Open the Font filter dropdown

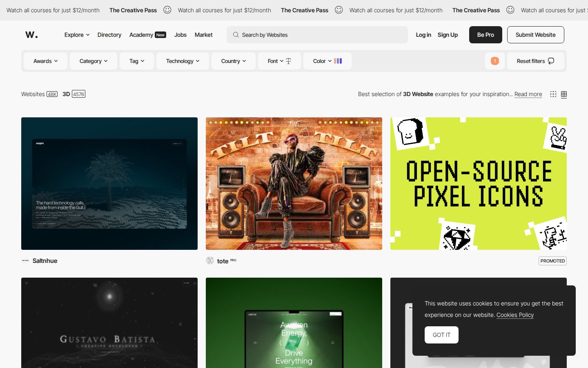pyautogui.click(x=279, y=61)
